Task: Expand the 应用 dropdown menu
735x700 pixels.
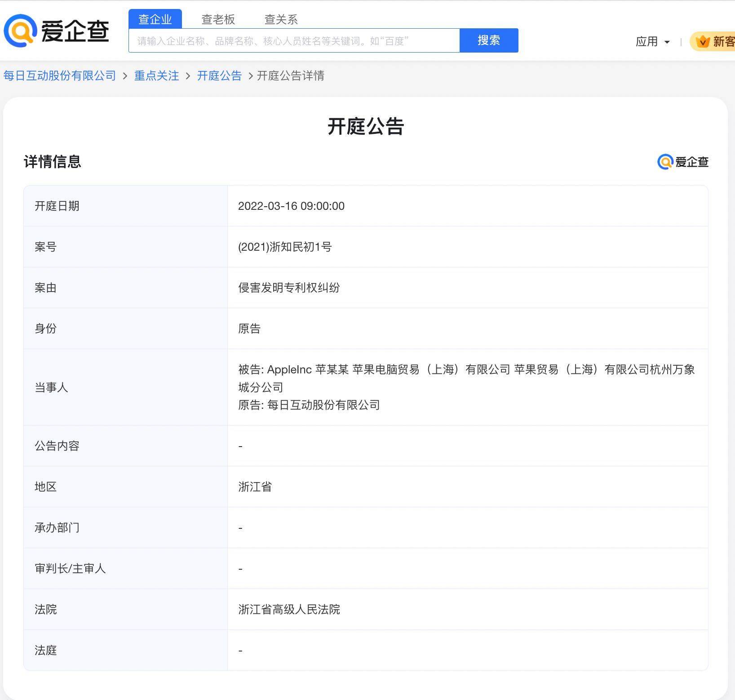Action: coord(647,42)
